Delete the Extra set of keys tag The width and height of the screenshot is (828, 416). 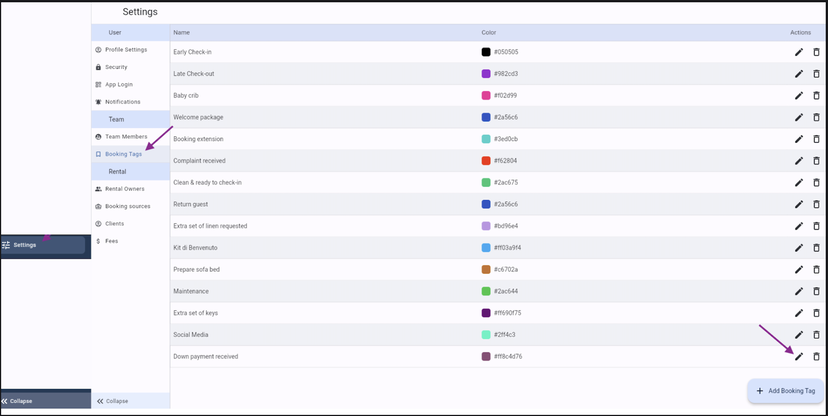(816, 313)
